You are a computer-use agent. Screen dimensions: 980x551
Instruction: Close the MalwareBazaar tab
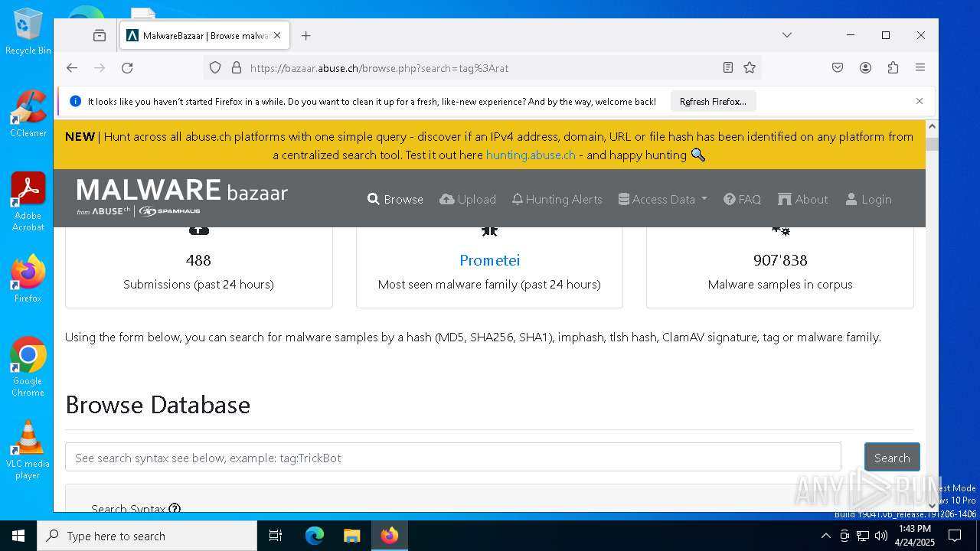(x=277, y=35)
